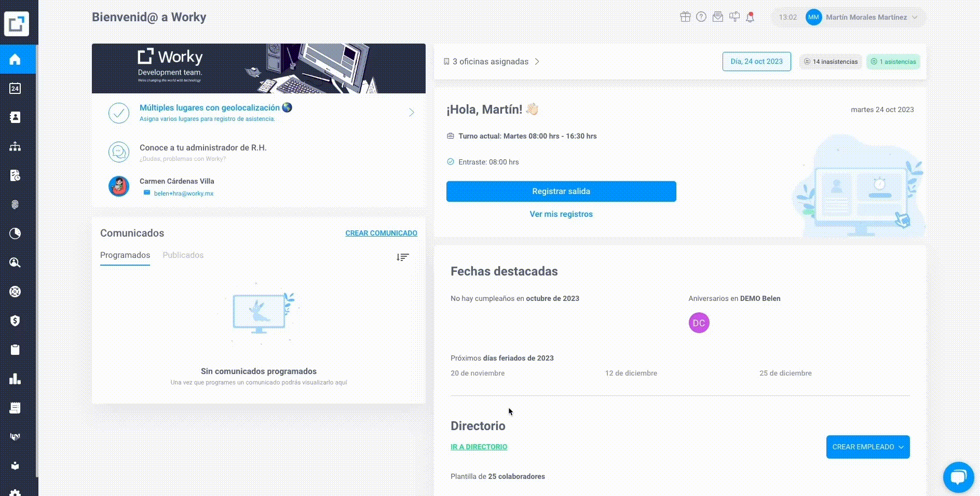Click the DC anniversary avatar
The height and width of the screenshot is (496, 980).
point(699,323)
